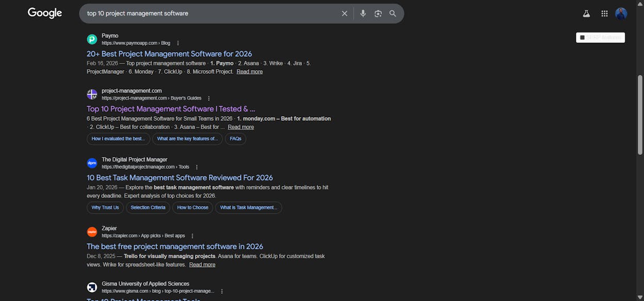Screen dimensions: 644x301
Task: Open the three-dot menu for Paymo result
Action: point(178,43)
